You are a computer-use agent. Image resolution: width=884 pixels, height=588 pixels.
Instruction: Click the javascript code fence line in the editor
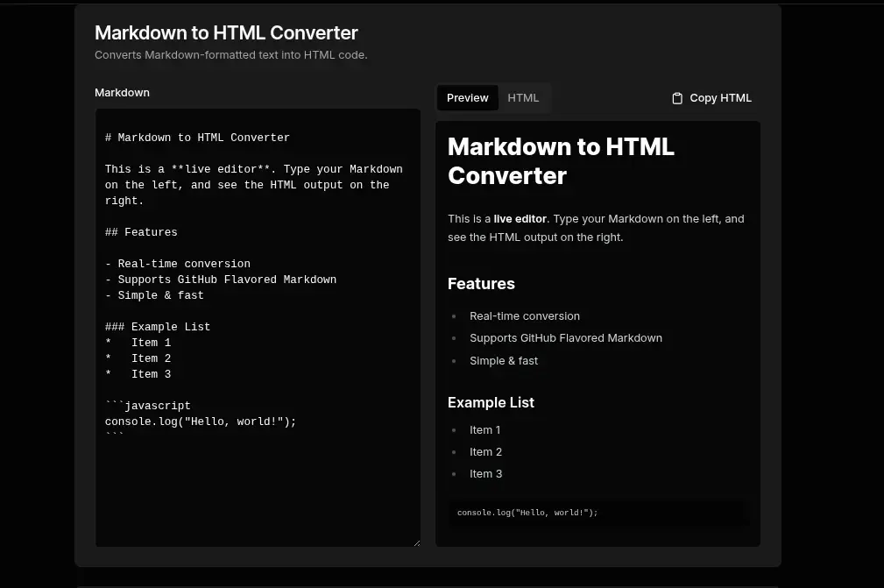[148, 405]
